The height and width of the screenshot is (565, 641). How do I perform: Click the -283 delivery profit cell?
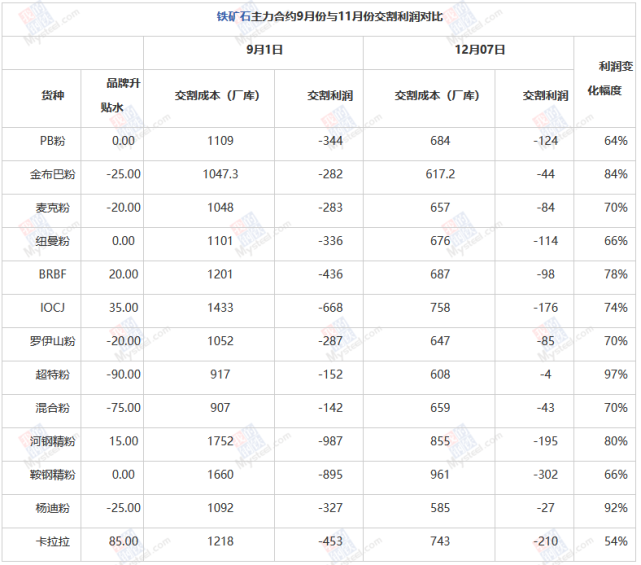pyautogui.click(x=330, y=208)
